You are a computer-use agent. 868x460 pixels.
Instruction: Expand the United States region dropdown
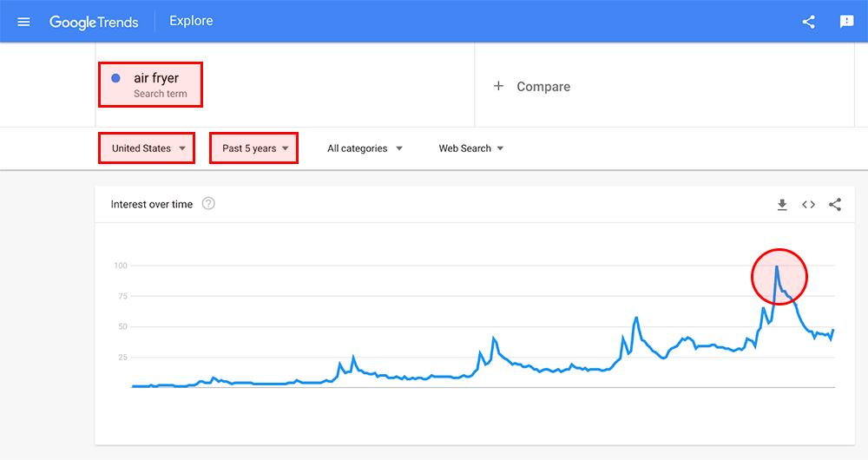[148, 148]
